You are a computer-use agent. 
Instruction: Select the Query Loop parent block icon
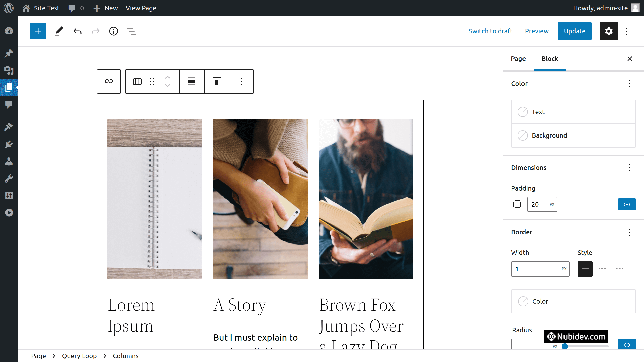(109, 81)
